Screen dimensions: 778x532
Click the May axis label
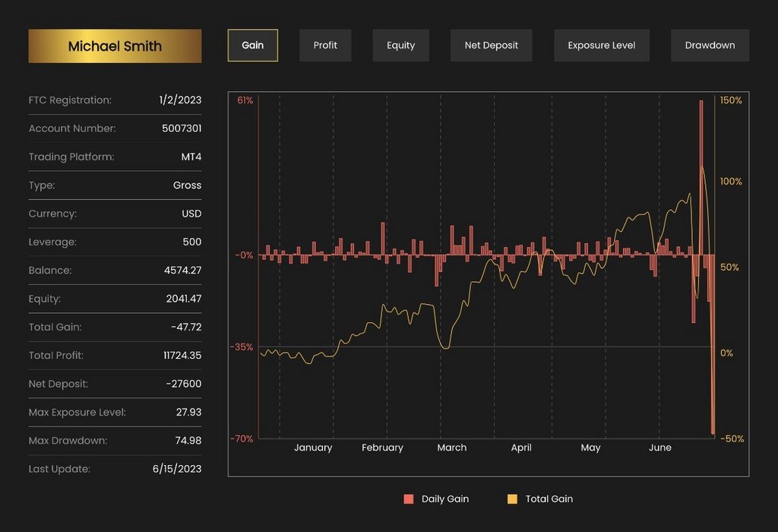590,448
